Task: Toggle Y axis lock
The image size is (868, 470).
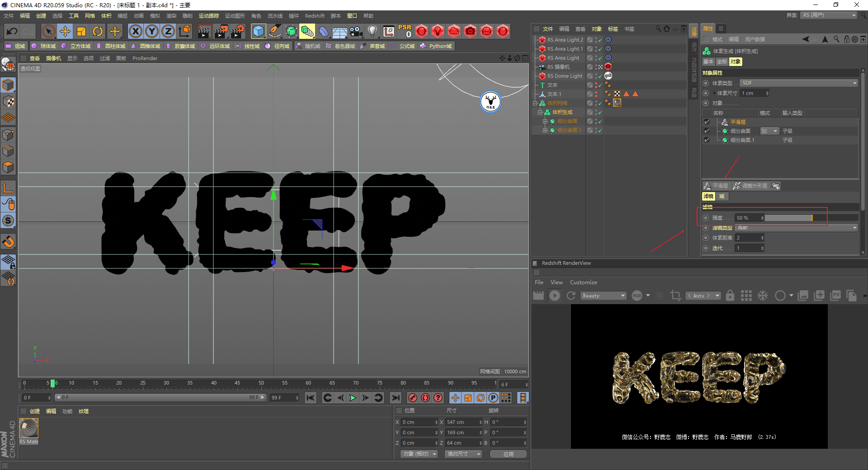Action: 152,31
